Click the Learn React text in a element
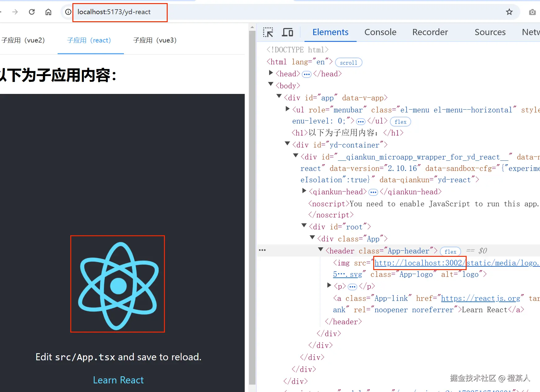The height and width of the screenshot is (392, 540). point(484,310)
